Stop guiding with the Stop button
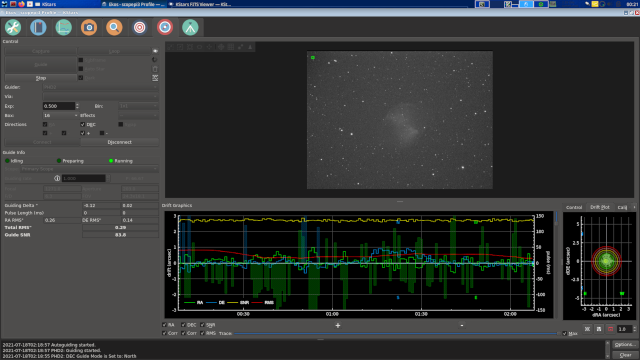 [41, 78]
